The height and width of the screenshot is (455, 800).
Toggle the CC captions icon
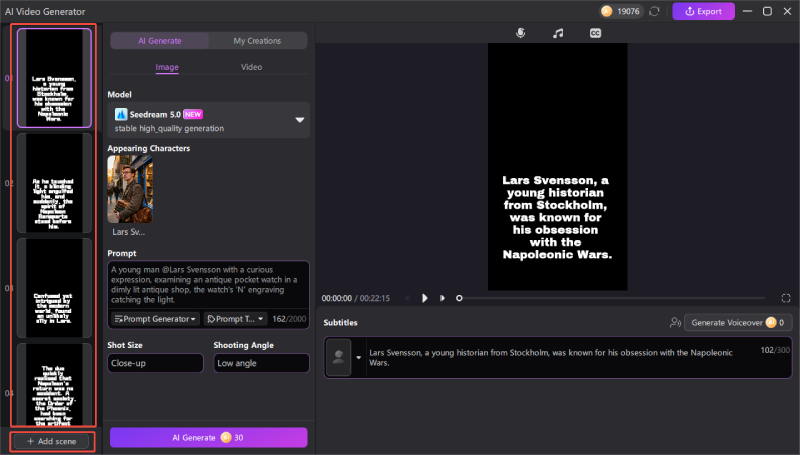pyautogui.click(x=595, y=33)
